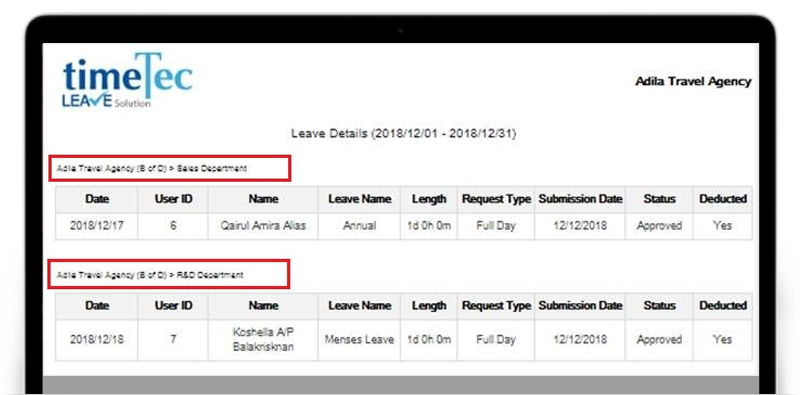Click the User ID header in the R&D Department table
Screen dimensions: 800x395
pyautogui.click(x=173, y=306)
